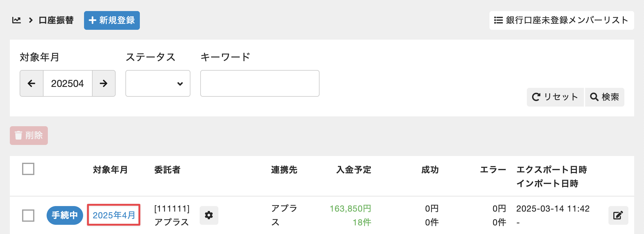Click the 対象年月 column header
The height and width of the screenshot is (234, 644).
[110, 170]
